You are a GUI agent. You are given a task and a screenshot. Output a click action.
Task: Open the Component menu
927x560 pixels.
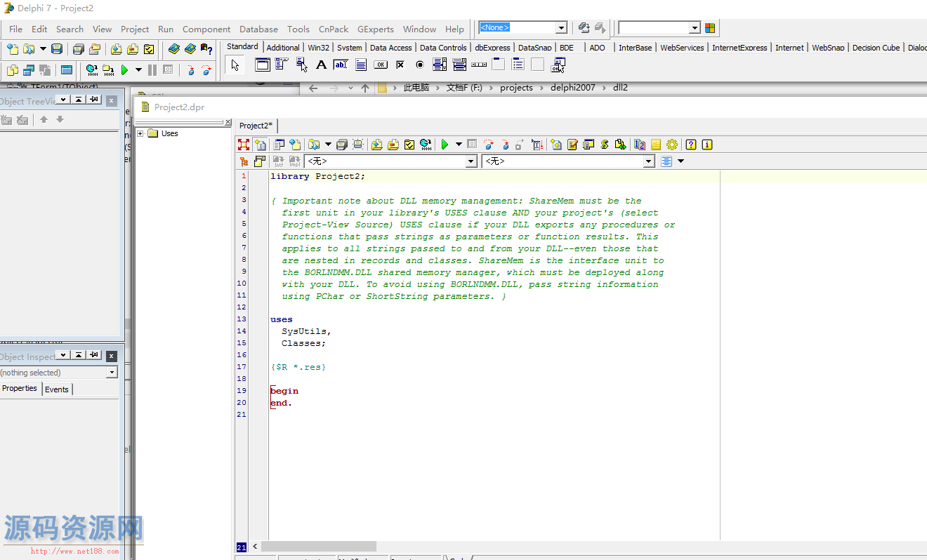click(206, 29)
